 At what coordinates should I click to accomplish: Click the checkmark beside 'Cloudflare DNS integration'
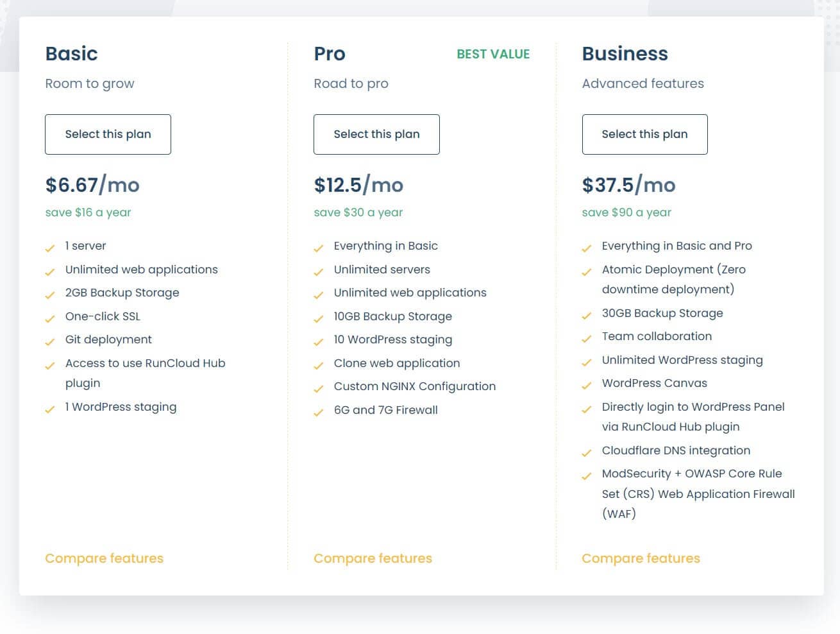(x=587, y=453)
